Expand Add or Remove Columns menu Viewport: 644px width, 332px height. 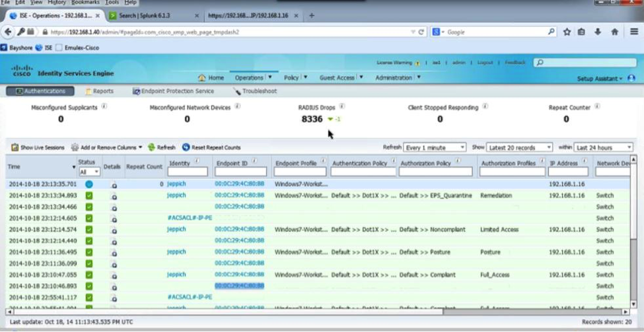click(x=106, y=147)
